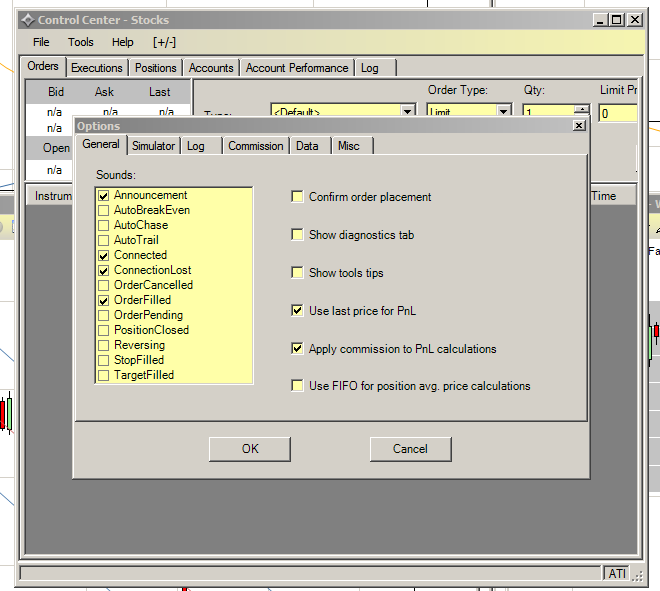Click the [+/-] menu item
Viewport: 660px width, 591px height.
point(164,42)
